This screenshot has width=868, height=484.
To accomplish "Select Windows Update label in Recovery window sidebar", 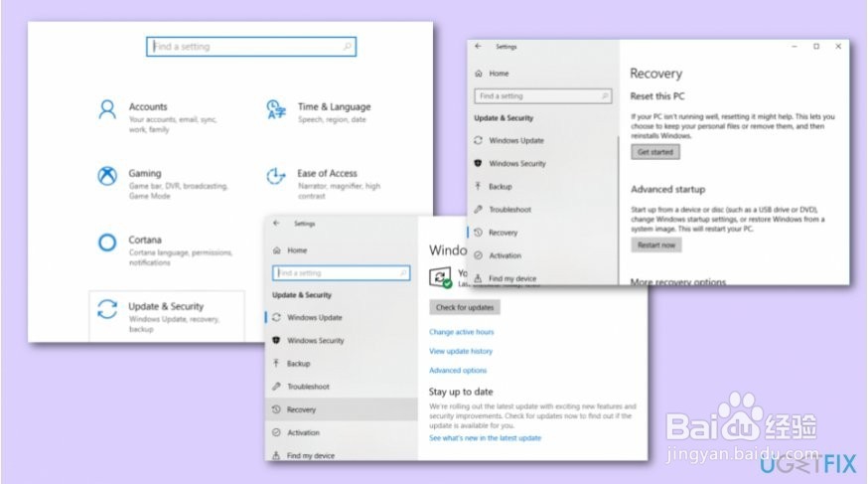I will [x=516, y=141].
